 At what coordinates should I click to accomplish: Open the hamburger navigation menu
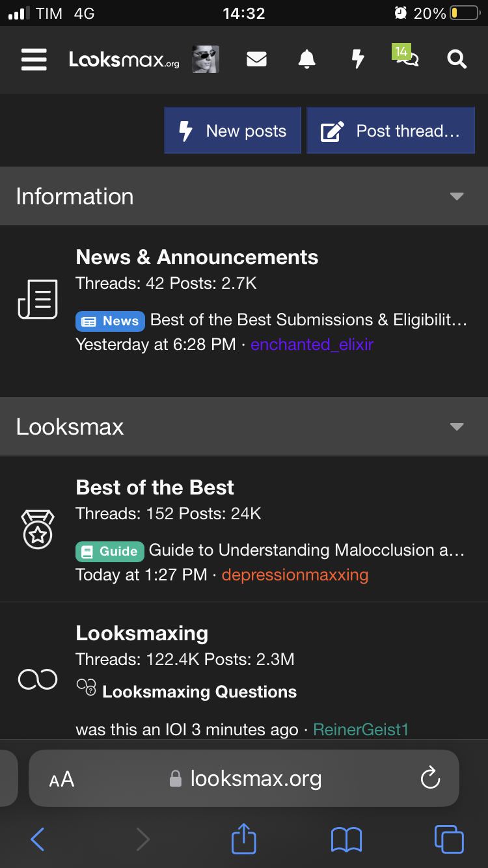coord(34,60)
